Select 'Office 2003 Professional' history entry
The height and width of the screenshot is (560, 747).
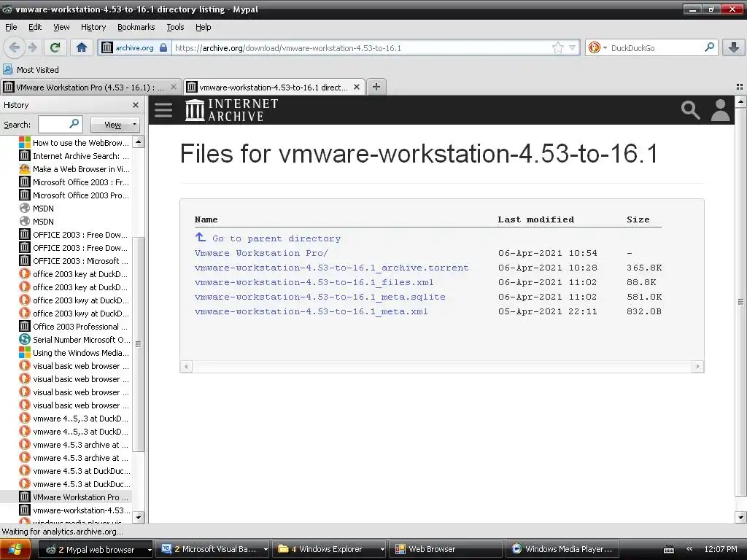[x=74, y=327]
